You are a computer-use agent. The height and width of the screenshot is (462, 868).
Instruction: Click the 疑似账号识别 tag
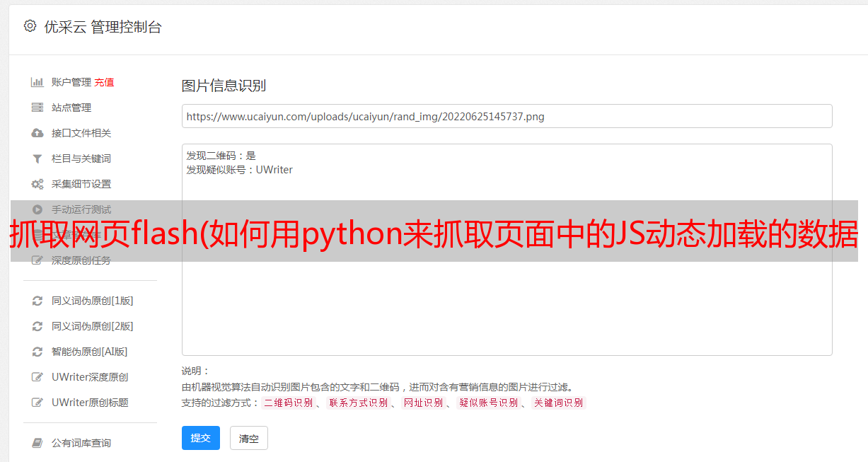(488, 403)
